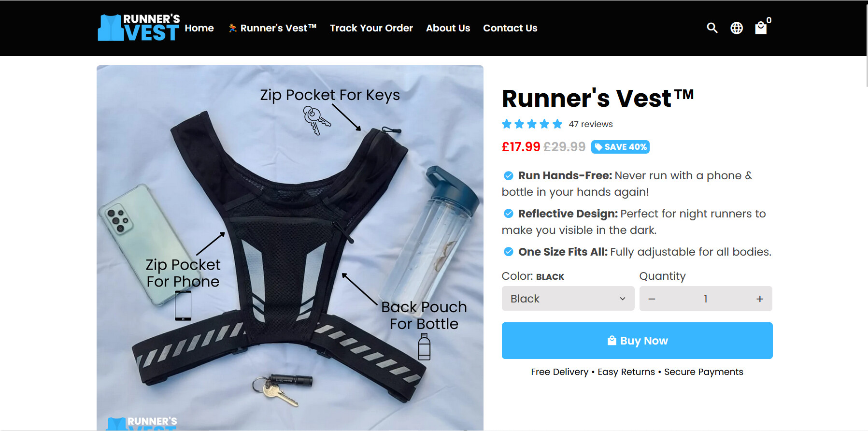Image resolution: width=868 pixels, height=431 pixels.
Task: Go to the Home menu item
Action: click(x=199, y=28)
